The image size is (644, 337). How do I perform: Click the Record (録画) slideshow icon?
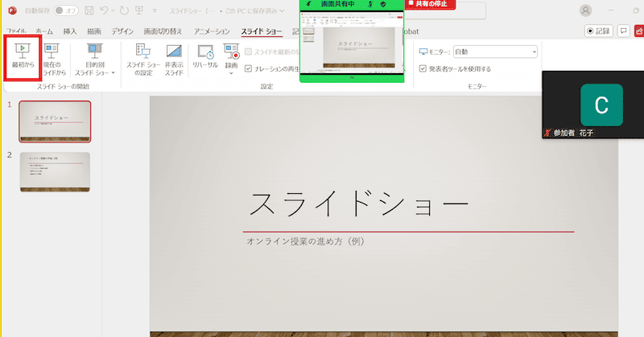[232, 56]
